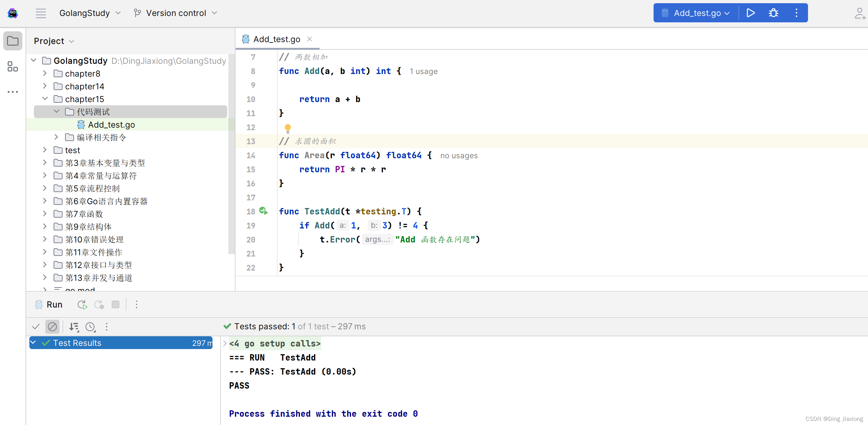This screenshot has height=425, width=868.
Task: Click the '1 usage' hint for Add
Action: click(423, 71)
